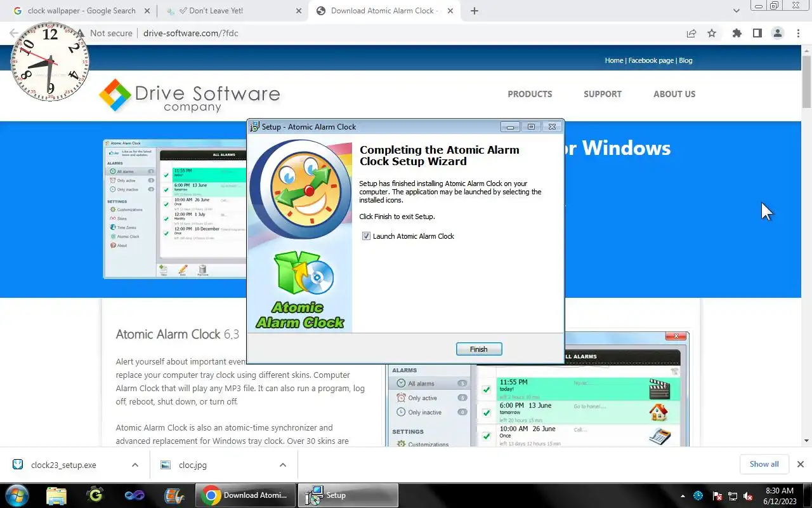Click the Not secure site info indicator
Viewport: 812px width, 508px height.
(x=104, y=33)
